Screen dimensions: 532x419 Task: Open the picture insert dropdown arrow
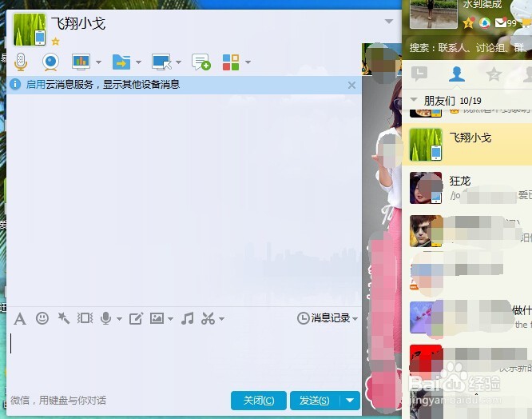coord(170,319)
